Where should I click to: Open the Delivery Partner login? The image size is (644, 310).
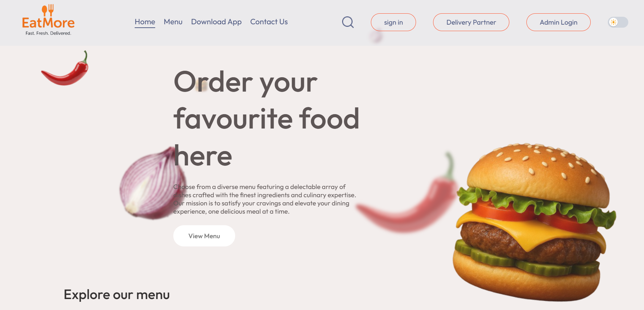(x=471, y=22)
